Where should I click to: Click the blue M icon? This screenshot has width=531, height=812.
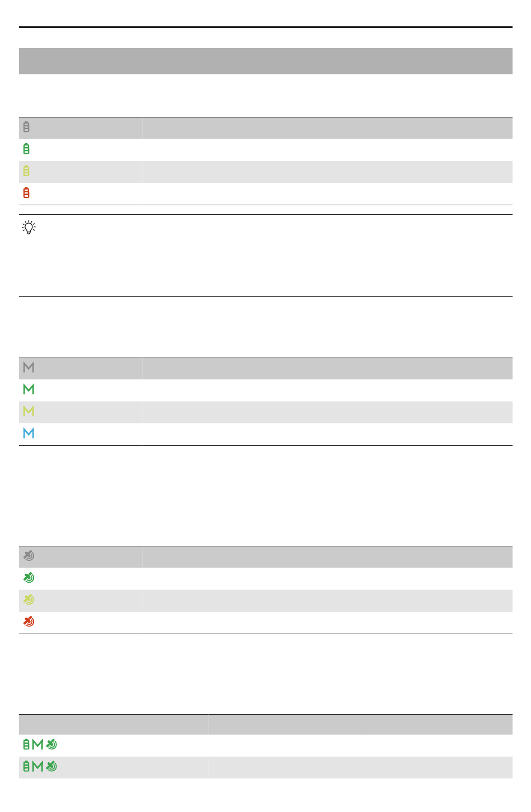click(29, 433)
